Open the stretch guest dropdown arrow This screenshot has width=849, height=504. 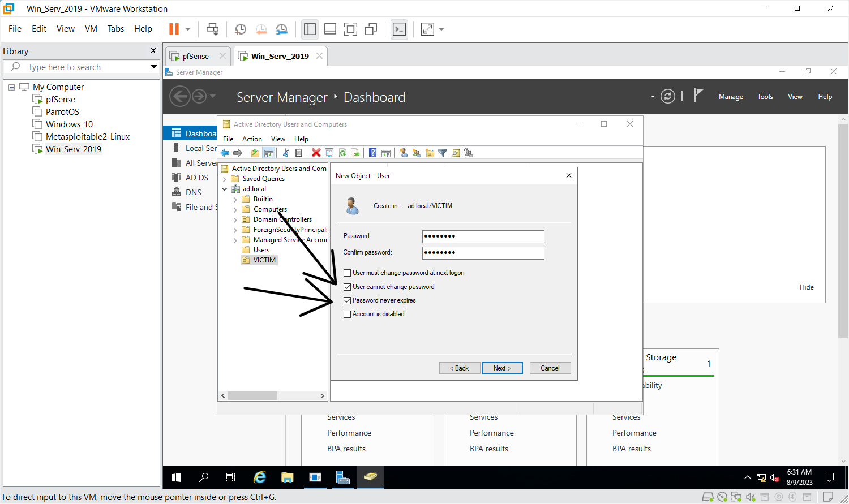click(x=441, y=29)
